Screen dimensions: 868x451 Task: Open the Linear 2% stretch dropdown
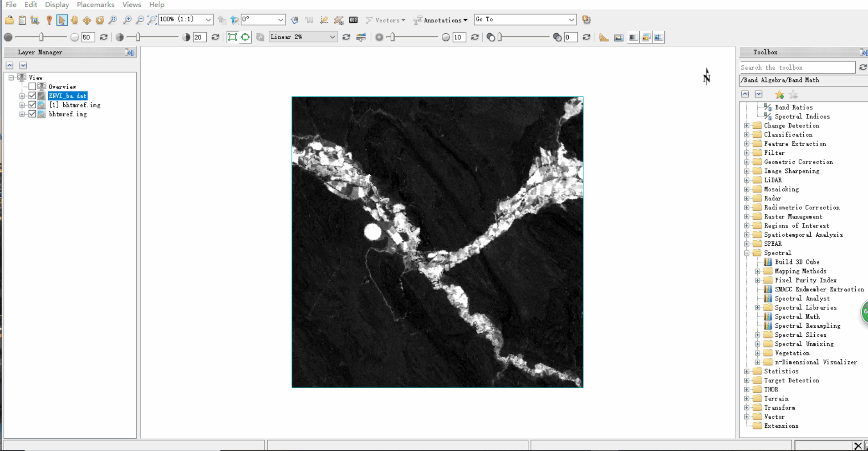(x=332, y=37)
